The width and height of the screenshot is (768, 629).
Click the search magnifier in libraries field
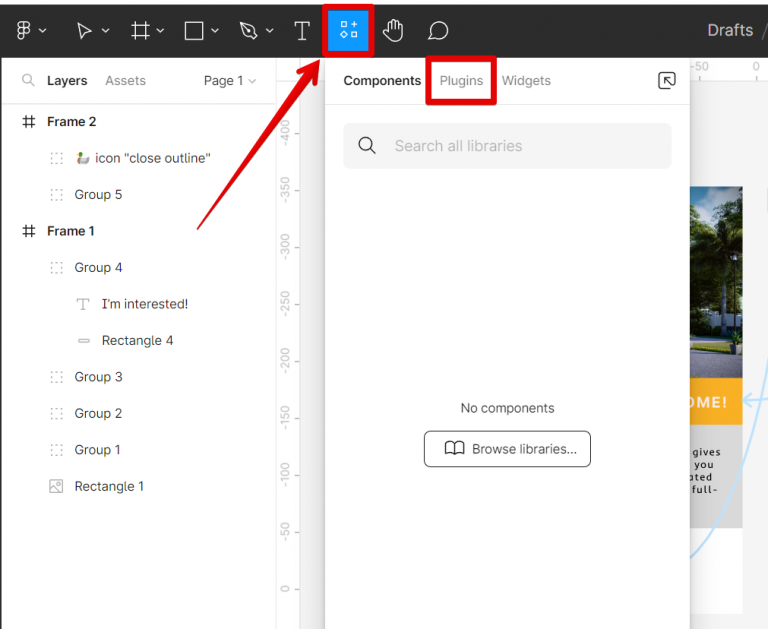367,145
